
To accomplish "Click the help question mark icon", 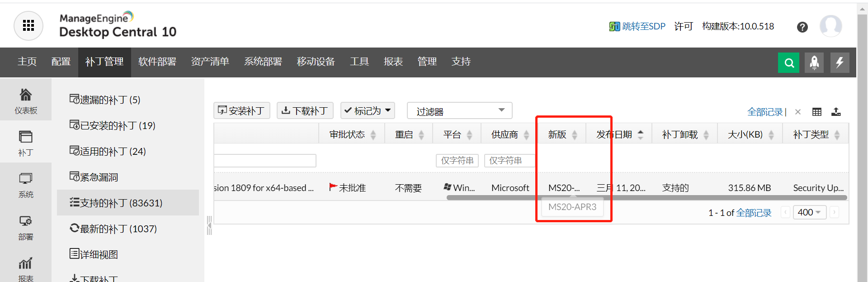I will (x=802, y=27).
